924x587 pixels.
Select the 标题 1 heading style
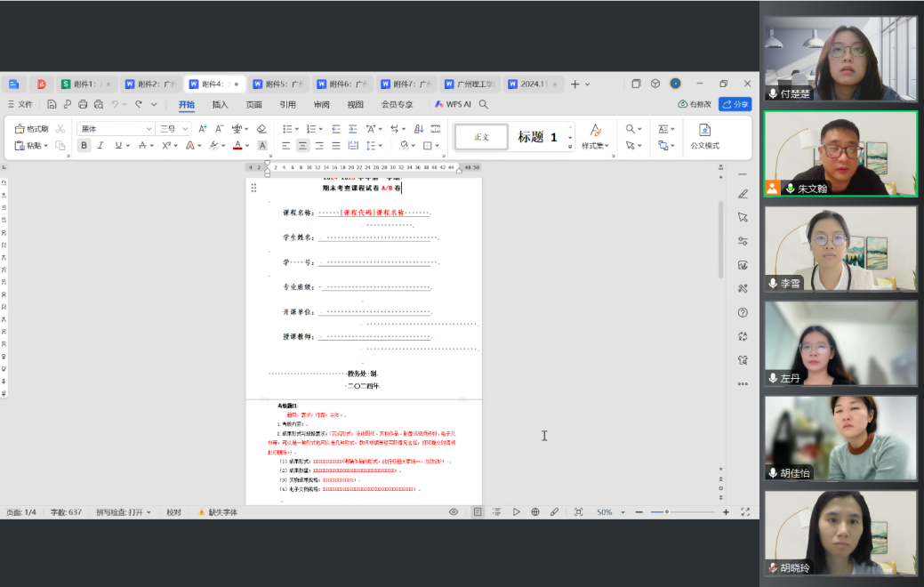click(538, 137)
